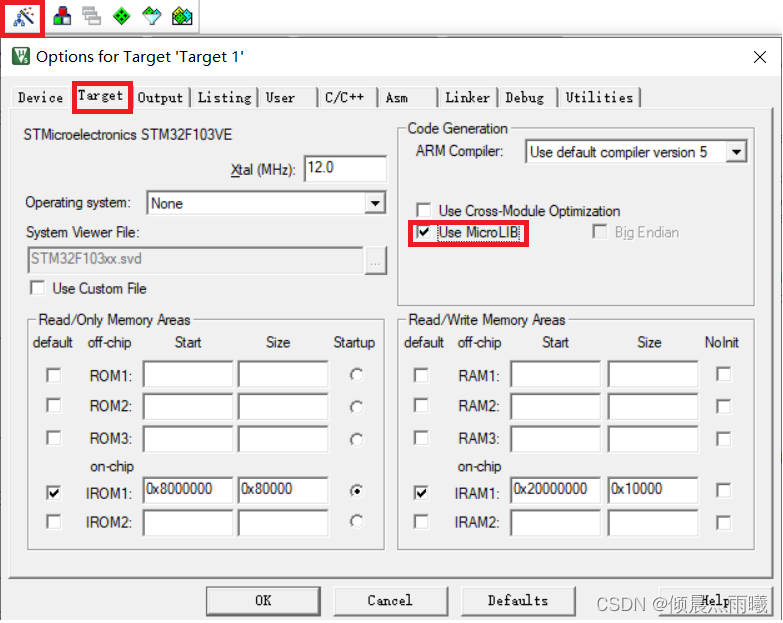Click the Cancel button

[390, 601]
